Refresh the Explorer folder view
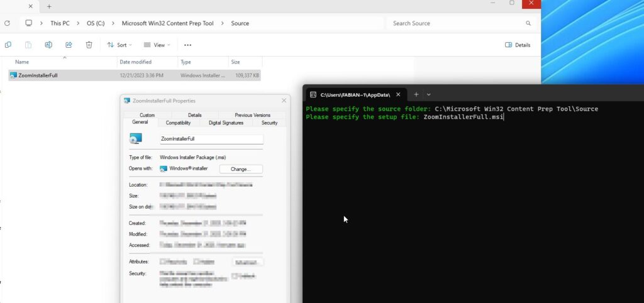 [x=7, y=23]
